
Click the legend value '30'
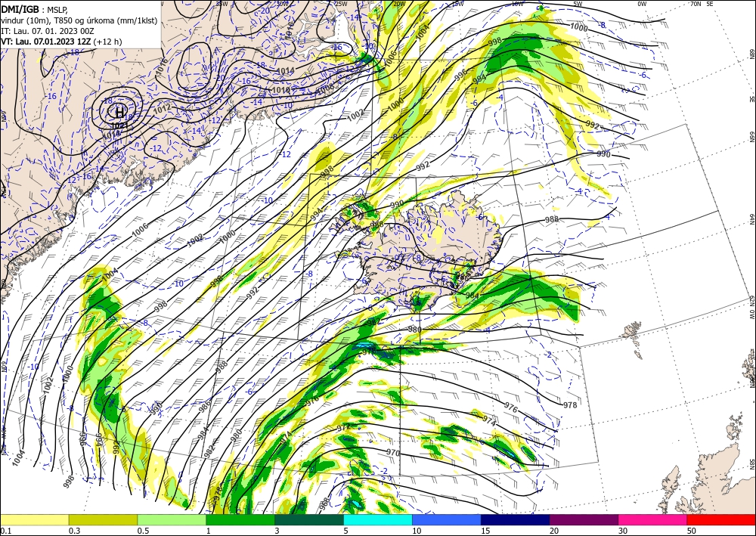tap(624, 531)
